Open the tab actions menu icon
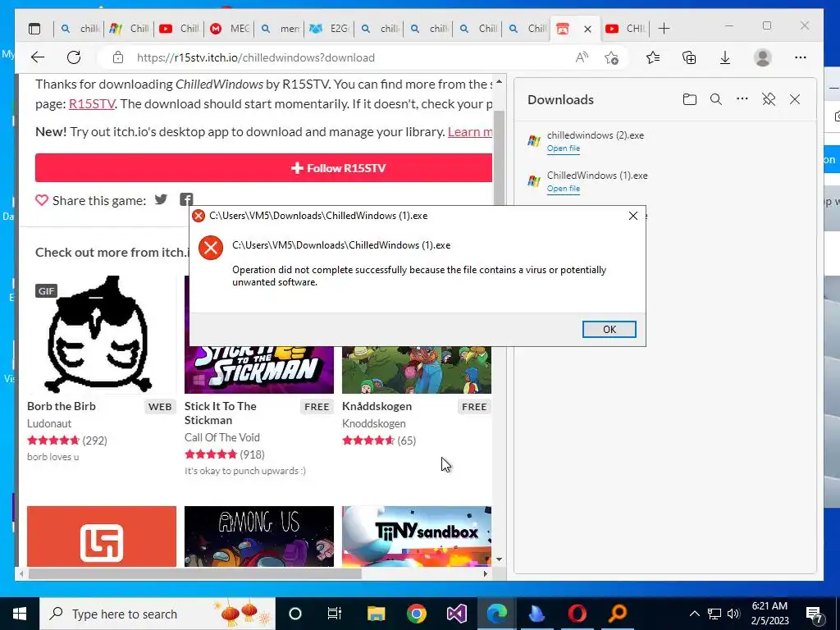 (x=34, y=29)
